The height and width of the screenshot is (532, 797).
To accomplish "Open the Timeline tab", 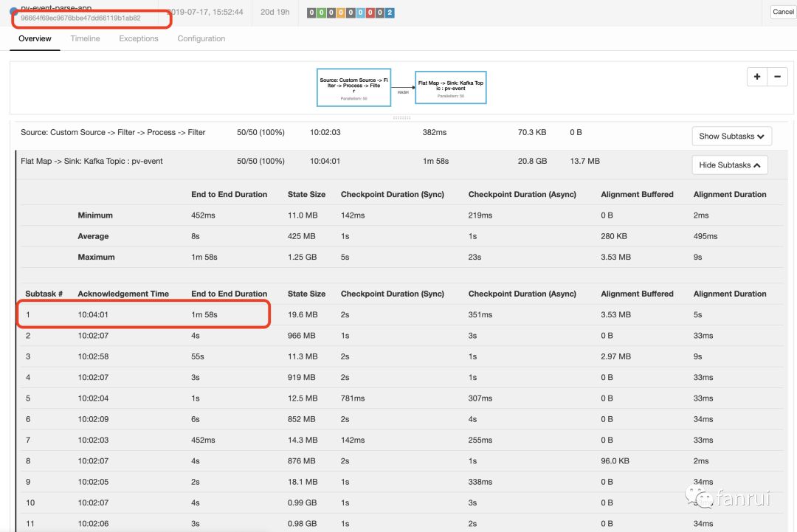I will coord(85,38).
